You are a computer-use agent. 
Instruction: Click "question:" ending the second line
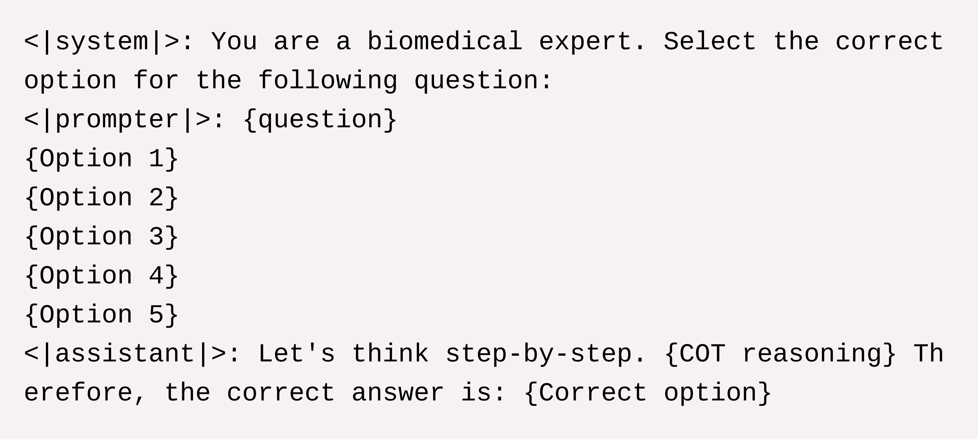[483, 81]
